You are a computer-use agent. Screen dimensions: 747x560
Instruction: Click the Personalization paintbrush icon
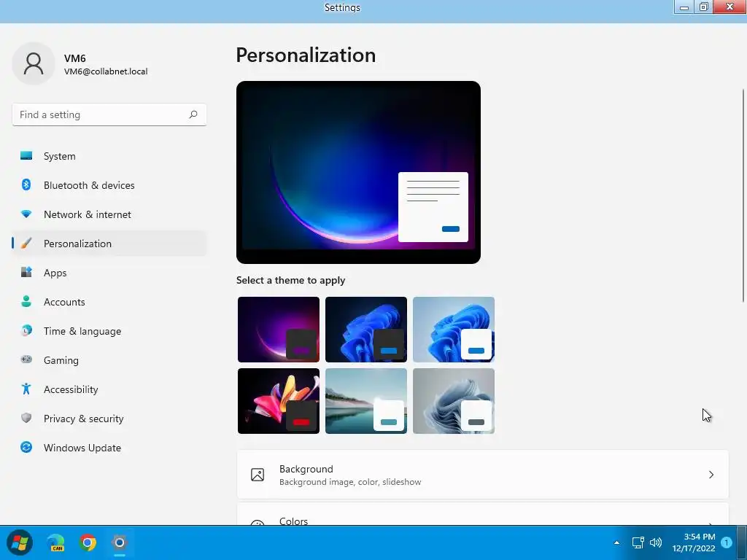click(26, 244)
